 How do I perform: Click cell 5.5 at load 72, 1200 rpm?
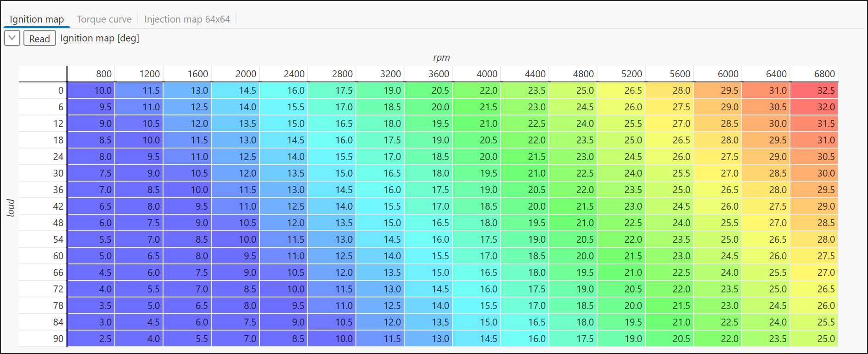click(139, 289)
